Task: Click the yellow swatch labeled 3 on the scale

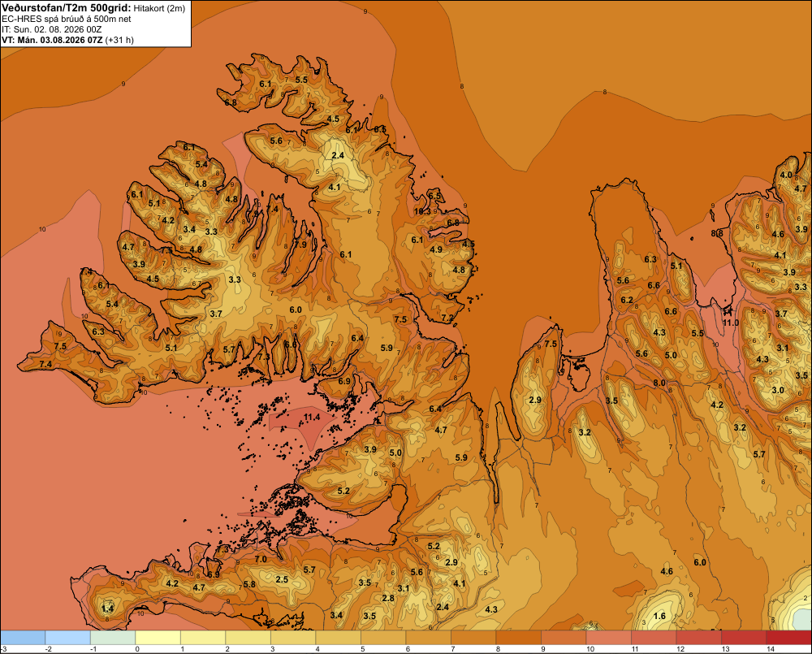Action: point(293,637)
